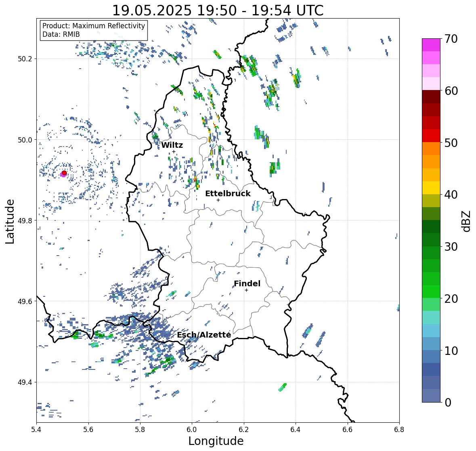Click the cross marker below Ettelbruck
This screenshot has height=451, width=476.
pyautogui.click(x=218, y=200)
